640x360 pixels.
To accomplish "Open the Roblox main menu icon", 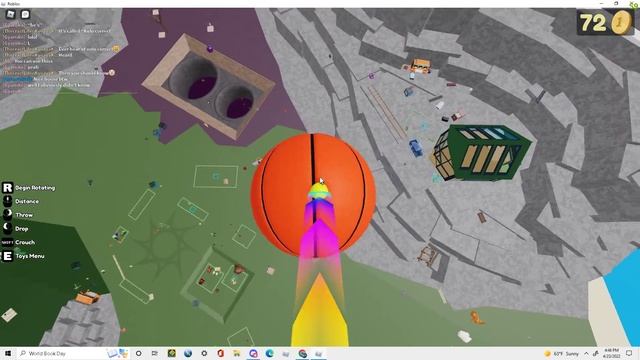I will coord(11,15).
